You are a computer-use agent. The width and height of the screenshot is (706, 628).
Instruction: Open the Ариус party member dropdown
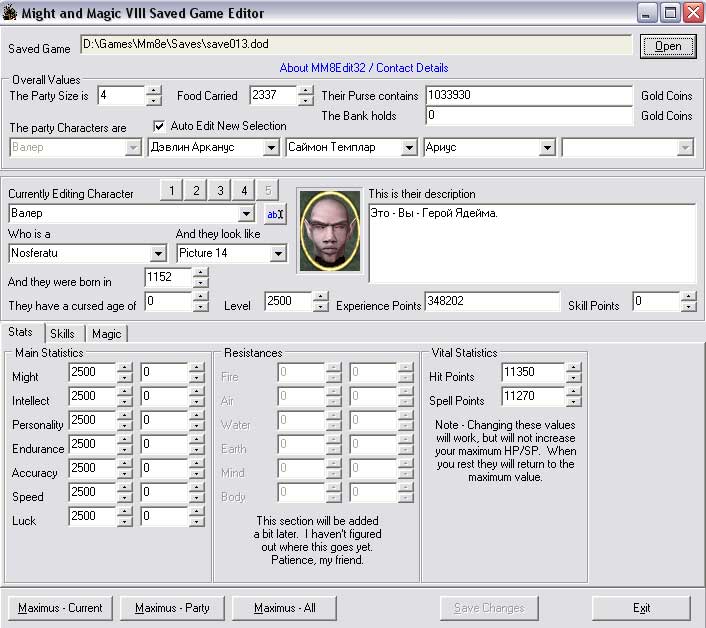(547, 147)
